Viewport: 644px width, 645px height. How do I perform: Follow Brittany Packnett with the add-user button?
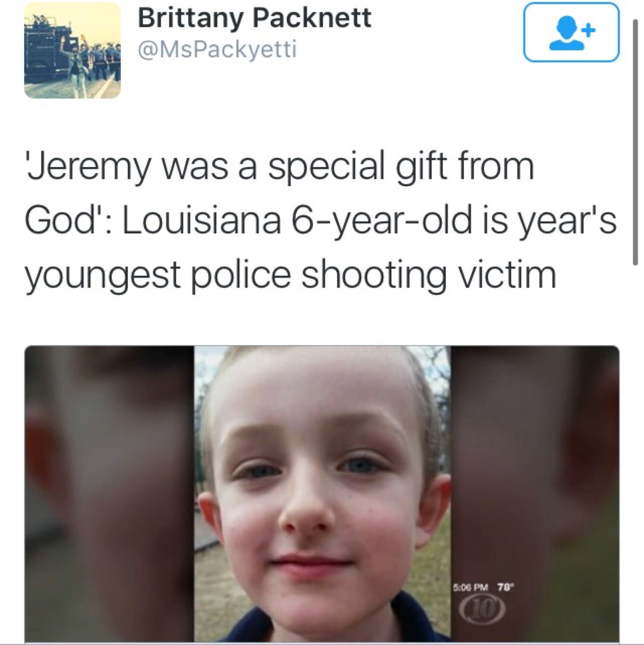coord(571,33)
